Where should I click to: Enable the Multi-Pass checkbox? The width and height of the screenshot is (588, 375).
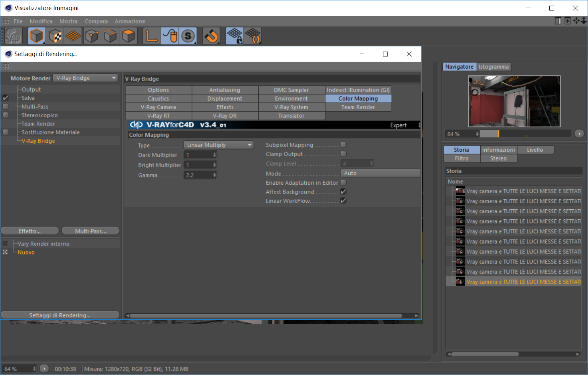pyautogui.click(x=6, y=106)
